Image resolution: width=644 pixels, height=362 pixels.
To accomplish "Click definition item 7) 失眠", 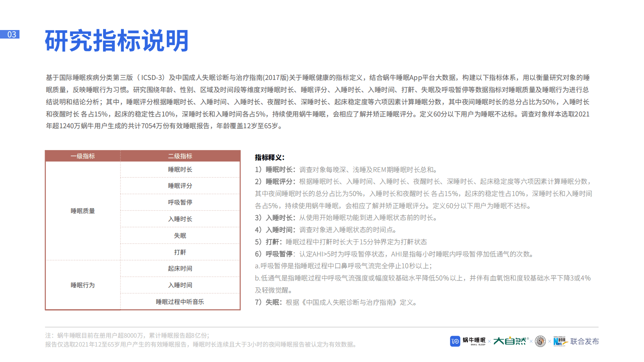I will click(336, 302).
